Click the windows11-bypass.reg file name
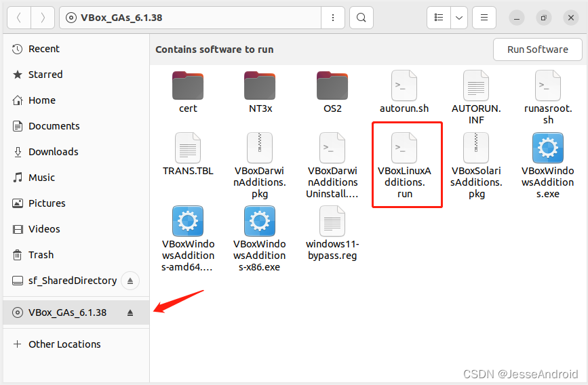588x385 pixels. pos(332,249)
